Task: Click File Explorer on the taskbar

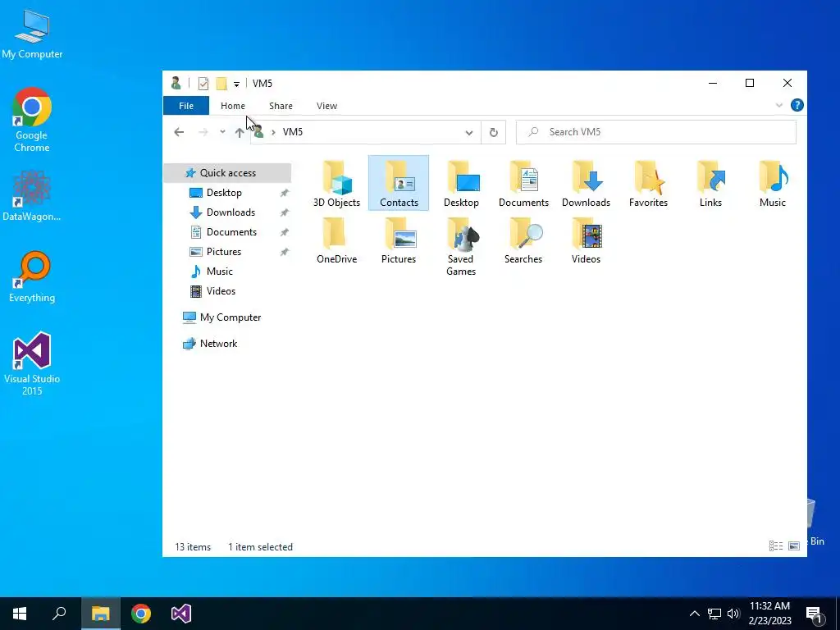Action: click(x=100, y=614)
